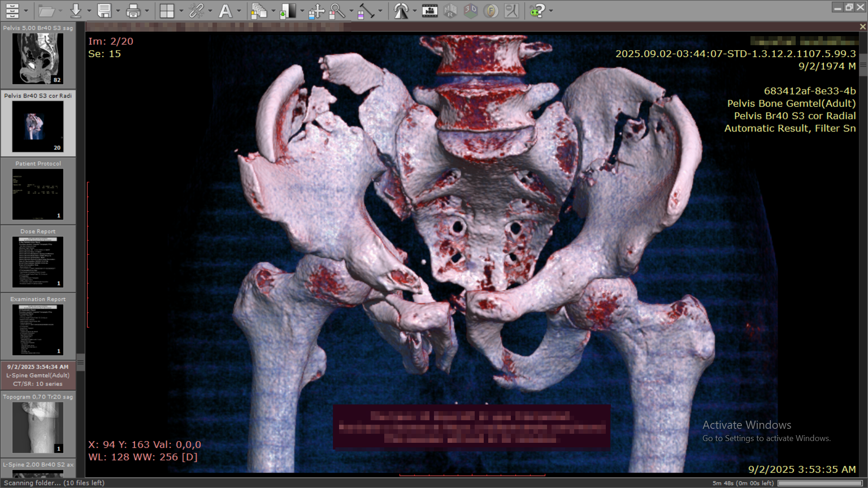
Task: Expand the screen layout dropdown arrow
Action: click(x=181, y=10)
